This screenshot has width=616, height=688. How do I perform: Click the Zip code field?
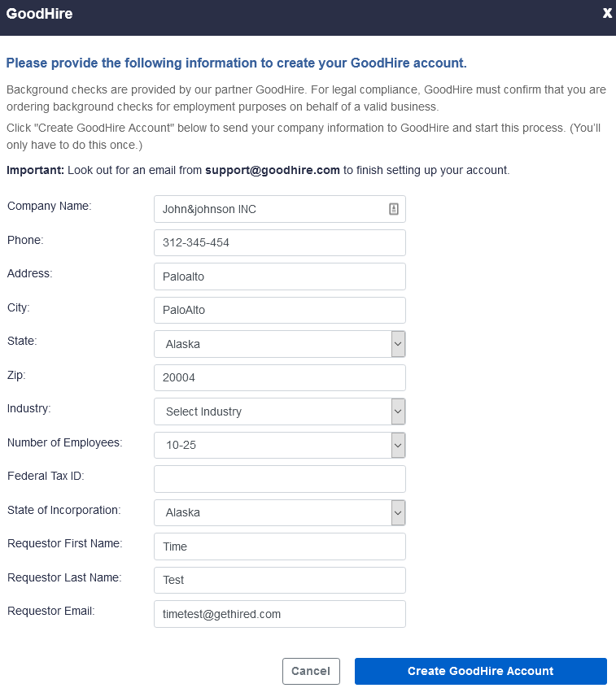279,377
